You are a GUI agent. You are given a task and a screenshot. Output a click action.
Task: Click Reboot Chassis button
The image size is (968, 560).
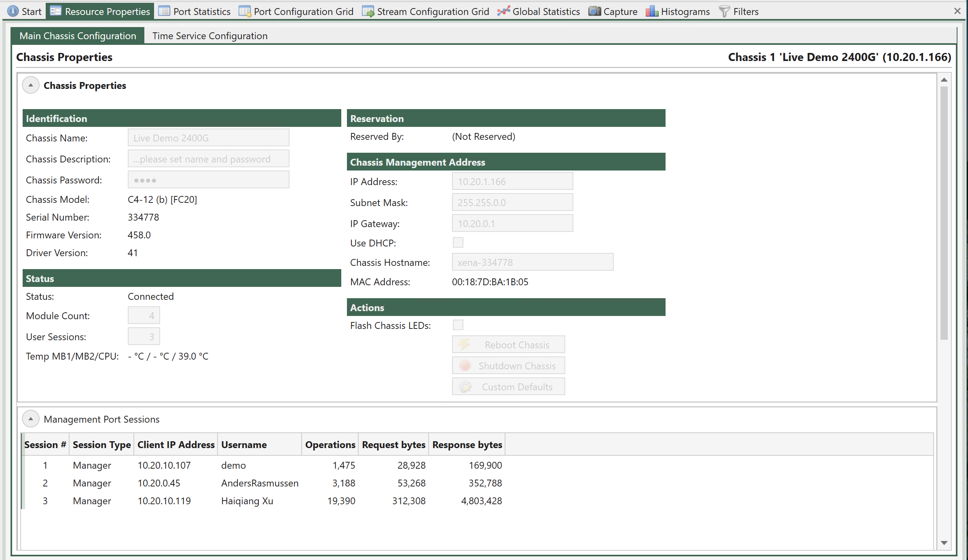pos(508,344)
